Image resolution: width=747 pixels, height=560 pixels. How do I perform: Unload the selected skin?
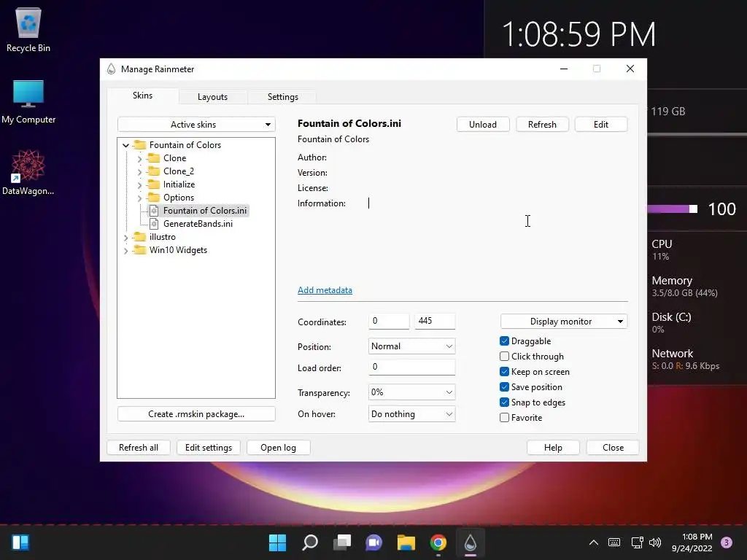tap(483, 124)
